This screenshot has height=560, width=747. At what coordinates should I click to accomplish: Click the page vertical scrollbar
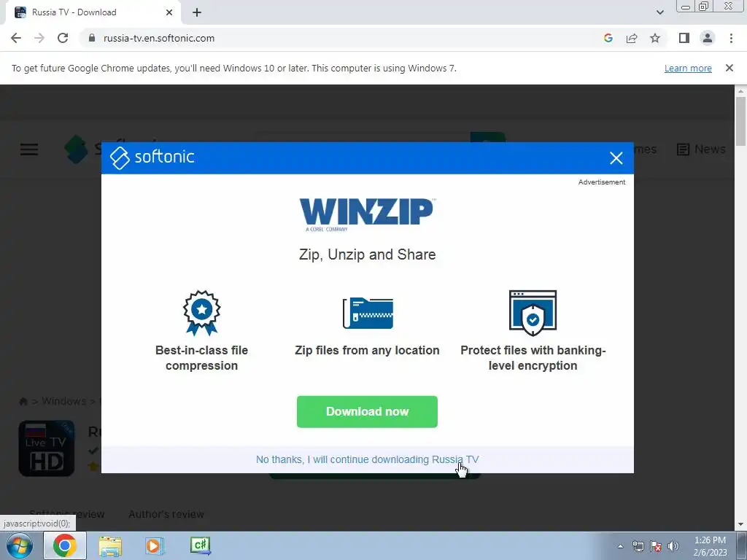click(740, 121)
